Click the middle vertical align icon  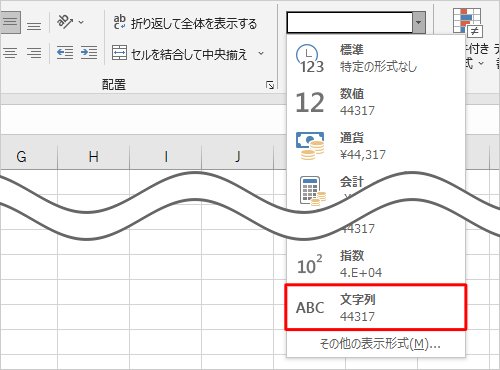[10, 22]
